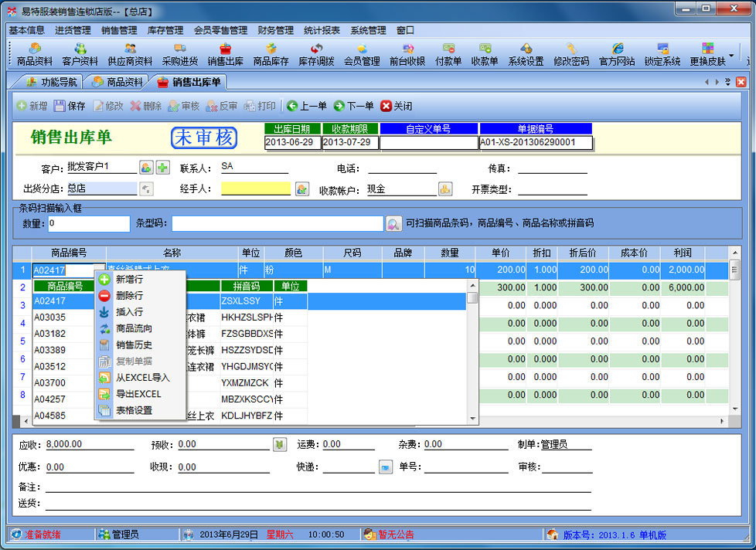Open 商品资料 toolbar icon
756x550 pixels.
click(x=34, y=54)
